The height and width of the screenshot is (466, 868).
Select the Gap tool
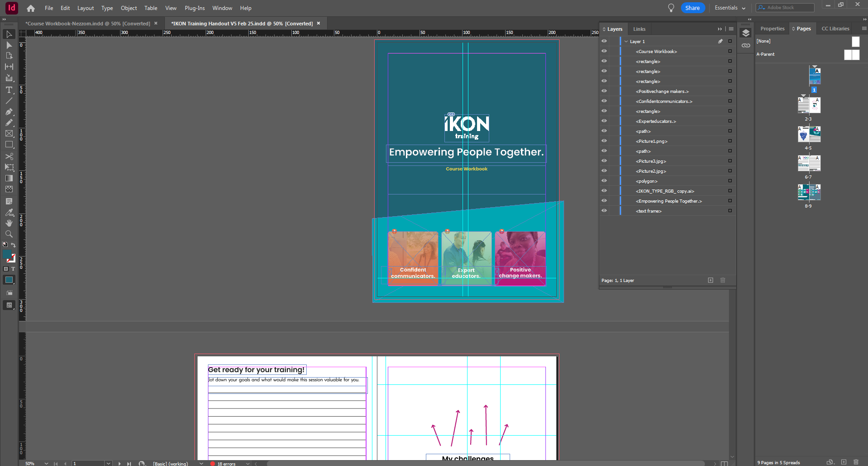9,67
